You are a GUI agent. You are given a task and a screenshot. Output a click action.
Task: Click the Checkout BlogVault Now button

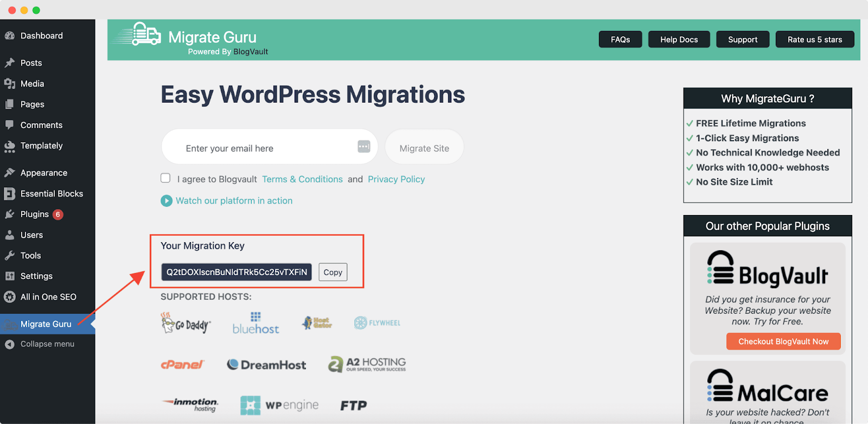783,341
